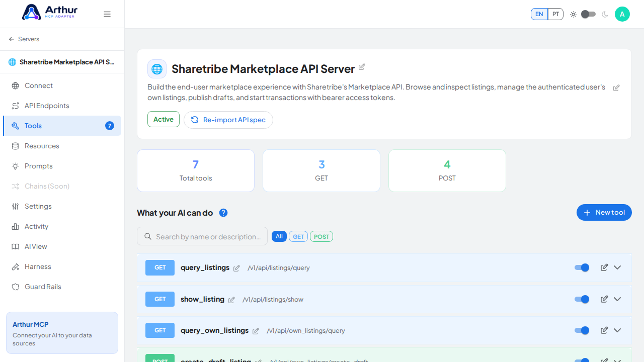Switch language to PT
Screen dimensions: 644x362
555,14
